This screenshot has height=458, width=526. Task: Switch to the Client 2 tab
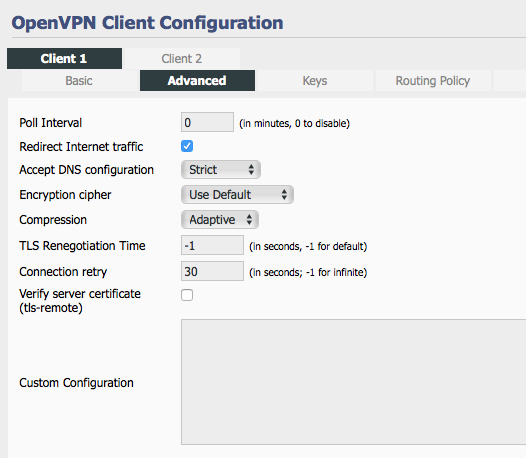click(x=181, y=58)
